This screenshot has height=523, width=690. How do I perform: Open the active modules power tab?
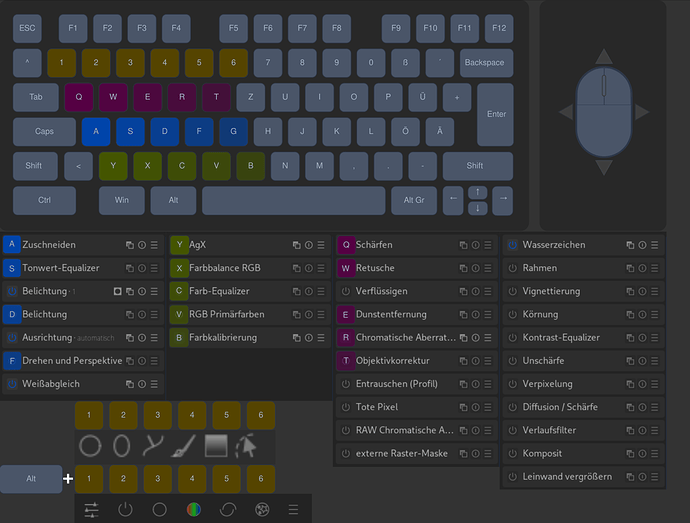point(125,509)
